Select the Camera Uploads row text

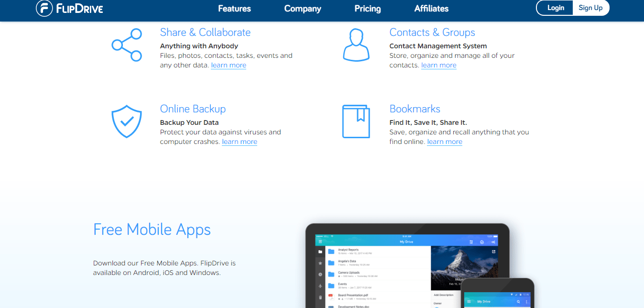[x=349, y=273]
